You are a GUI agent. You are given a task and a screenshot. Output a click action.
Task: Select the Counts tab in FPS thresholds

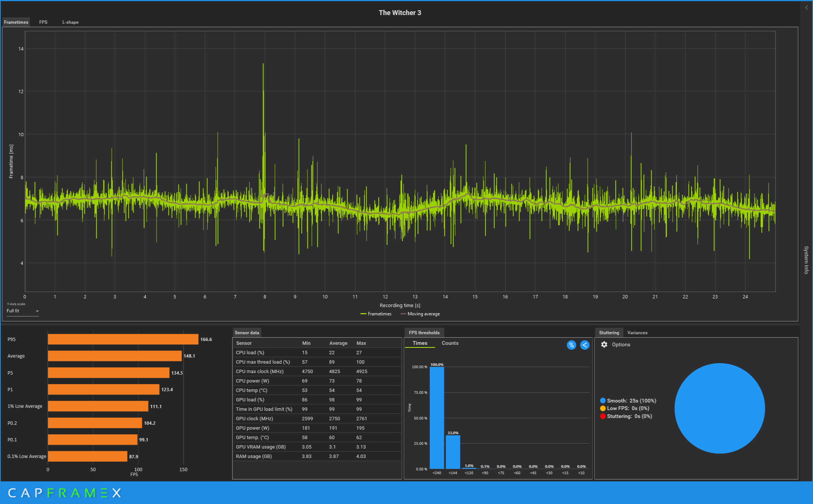coord(450,343)
